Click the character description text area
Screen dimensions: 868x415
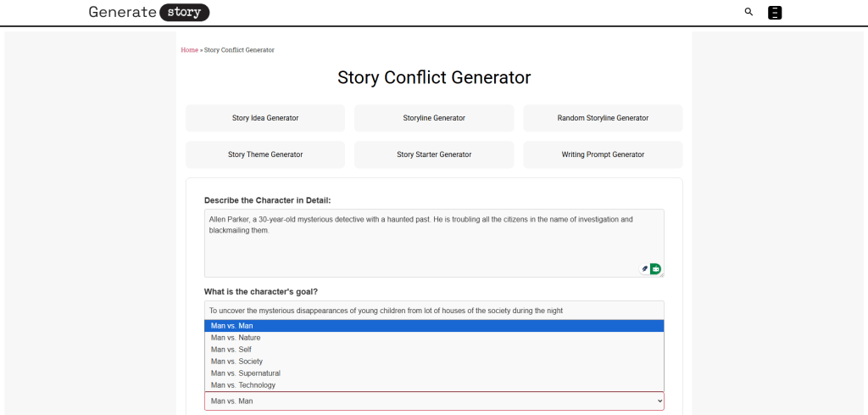click(434, 244)
